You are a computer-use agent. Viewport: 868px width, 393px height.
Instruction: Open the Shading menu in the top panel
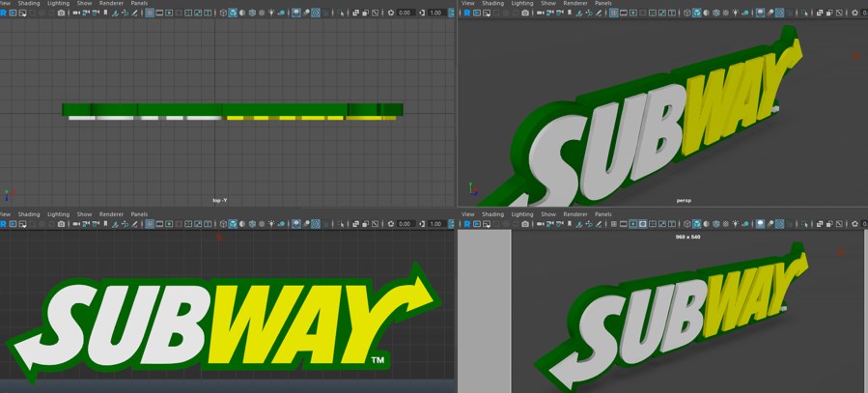[x=28, y=3]
